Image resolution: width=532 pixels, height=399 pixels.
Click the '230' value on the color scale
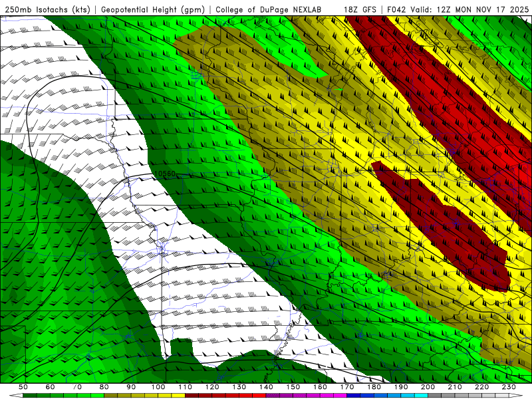click(509, 387)
